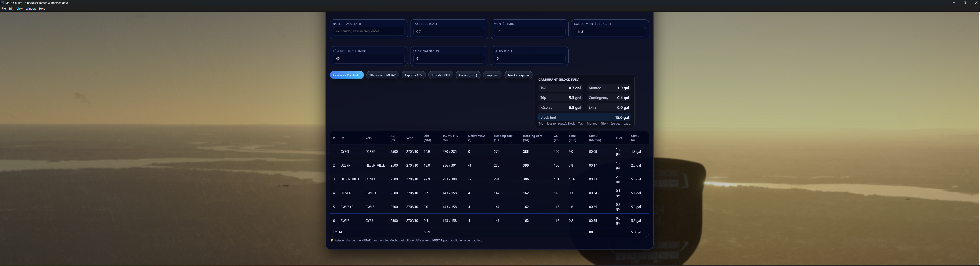Export the flight plan as .PLN
The width and height of the screenshot is (980, 266).
tap(440, 75)
